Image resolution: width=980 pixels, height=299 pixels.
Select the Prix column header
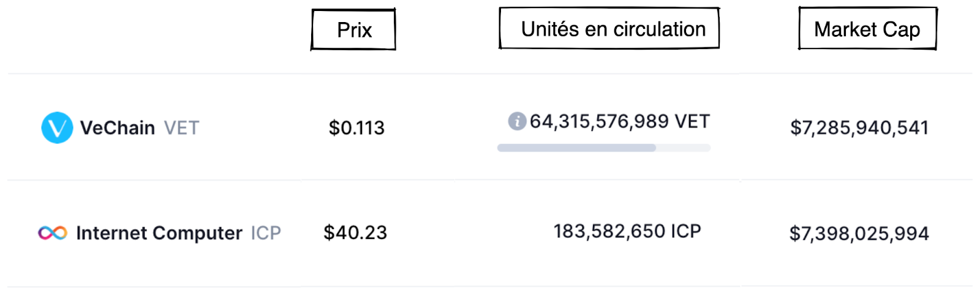[353, 29]
